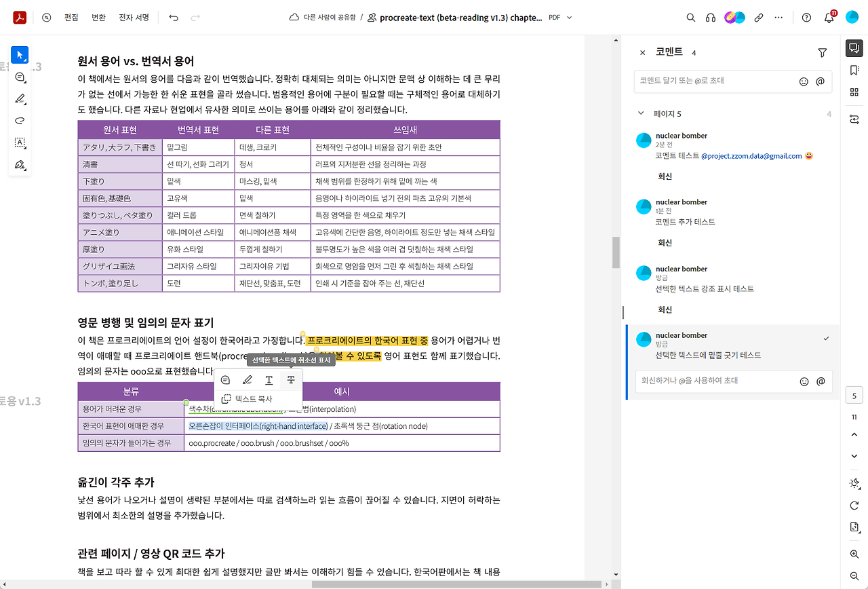Open the more options ellipsis menu
This screenshot has height=589, width=868.
point(778,18)
